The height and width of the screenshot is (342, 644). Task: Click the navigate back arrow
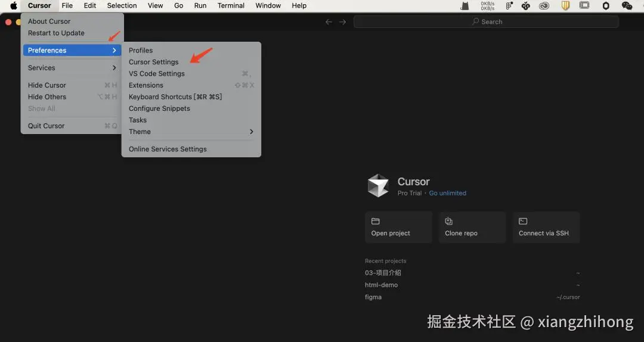(x=329, y=22)
